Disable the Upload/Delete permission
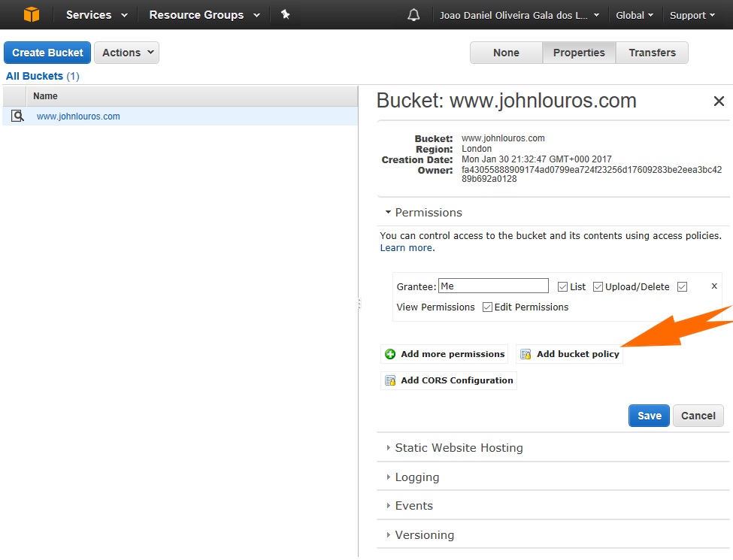Viewport: 733px width, 560px height. 598,286
